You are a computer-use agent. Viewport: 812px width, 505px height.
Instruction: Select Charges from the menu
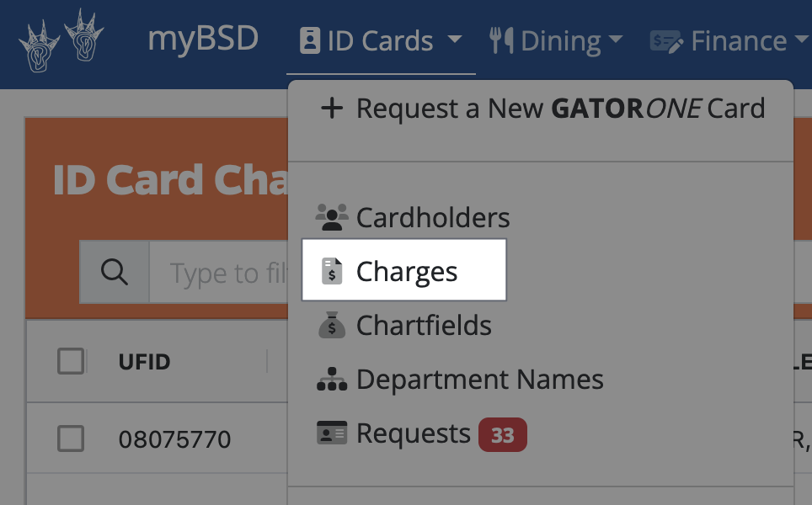point(406,271)
